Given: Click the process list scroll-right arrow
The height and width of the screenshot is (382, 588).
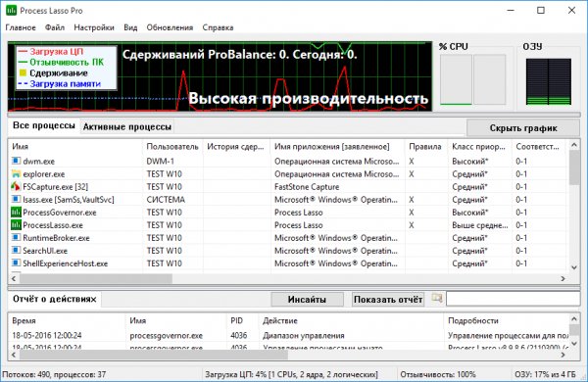Looking at the screenshot, I should [x=563, y=278].
